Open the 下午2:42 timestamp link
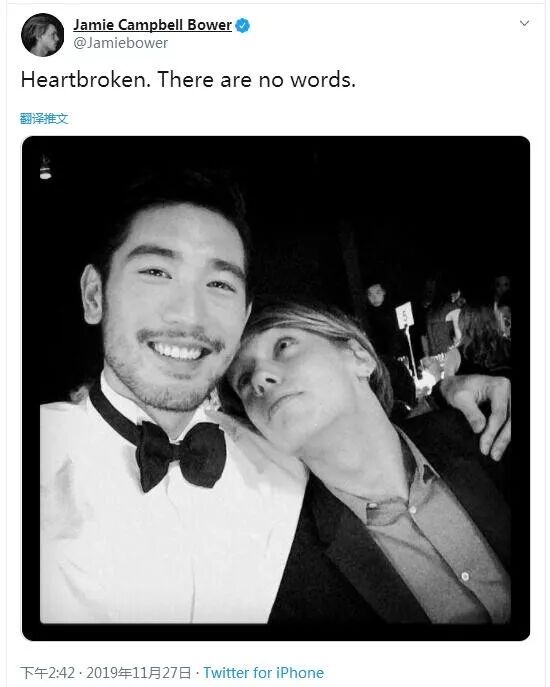Viewport: 550px width, 687px height. (x=47, y=673)
